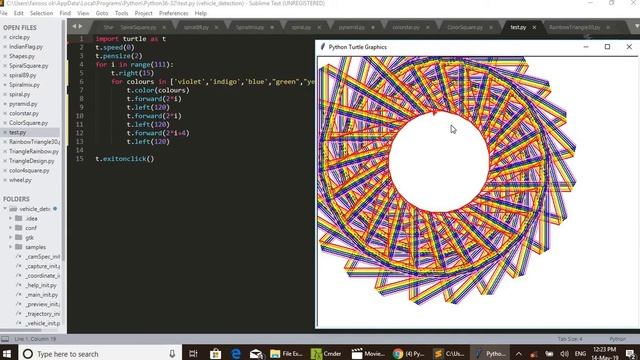Open Spiralmix.py in the sidebar

(24, 85)
